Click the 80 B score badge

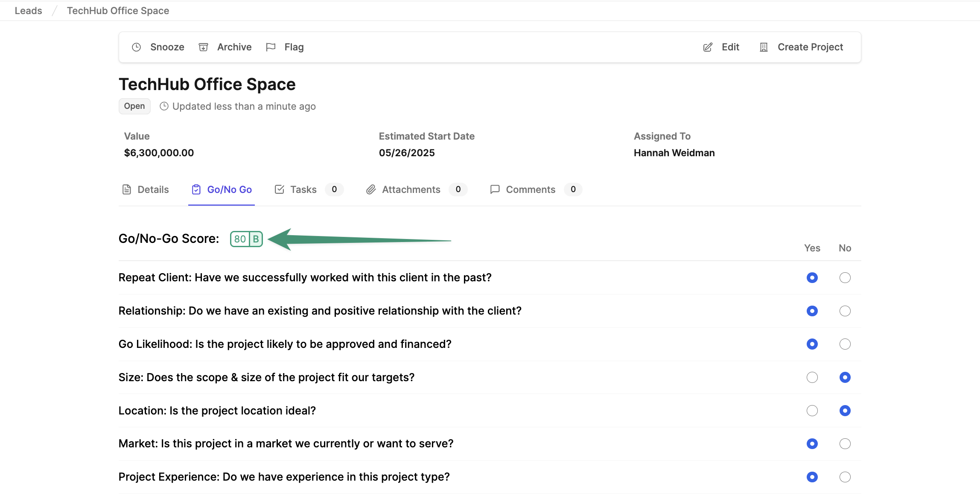(246, 239)
